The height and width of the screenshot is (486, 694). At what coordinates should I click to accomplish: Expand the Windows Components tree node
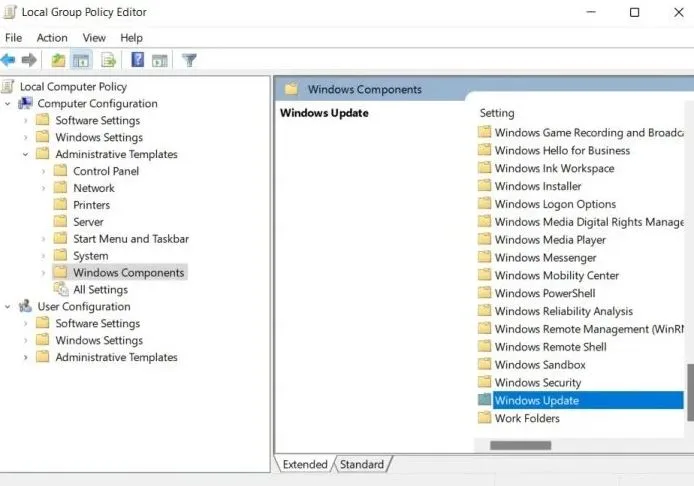click(x=43, y=273)
